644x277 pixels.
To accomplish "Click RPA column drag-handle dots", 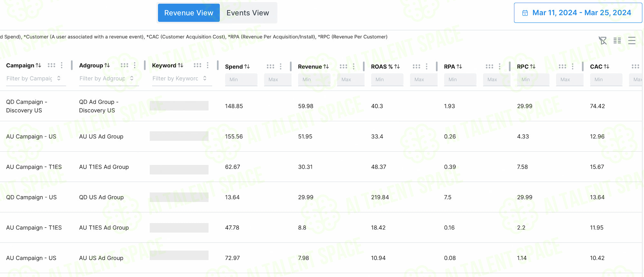I will click(x=489, y=66).
